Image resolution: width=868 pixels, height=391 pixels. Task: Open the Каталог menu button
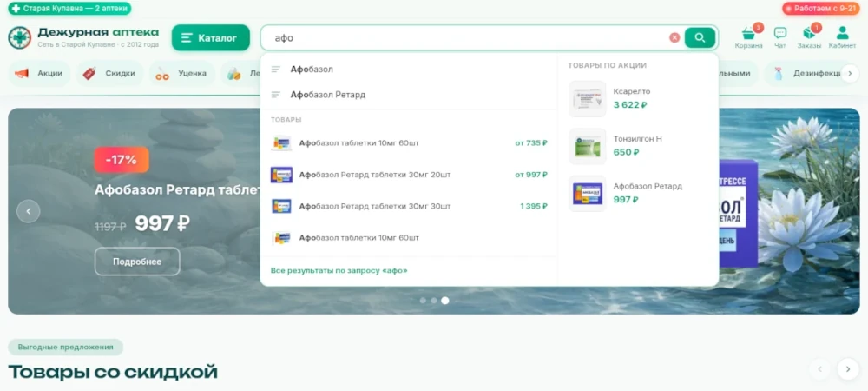210,37
